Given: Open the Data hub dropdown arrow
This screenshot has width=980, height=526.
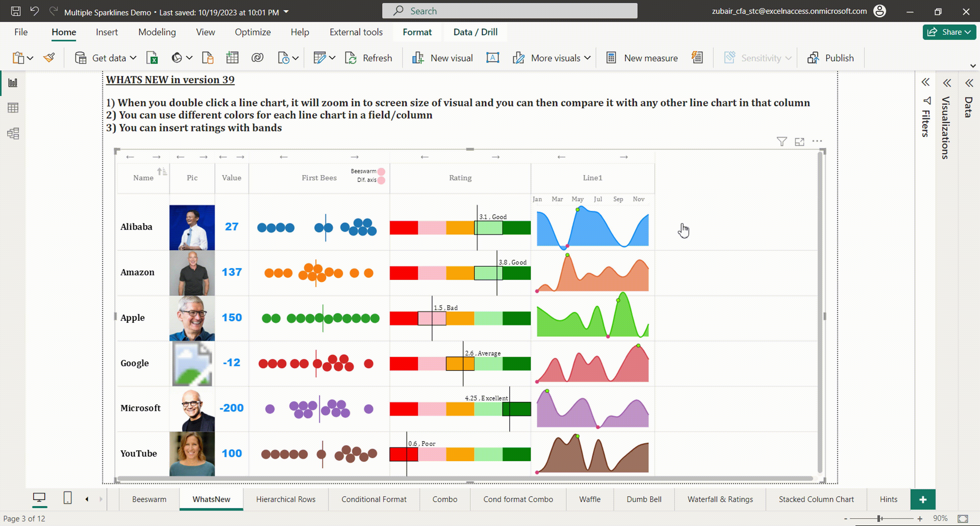Looking at the screenshot, I should 189,58.
